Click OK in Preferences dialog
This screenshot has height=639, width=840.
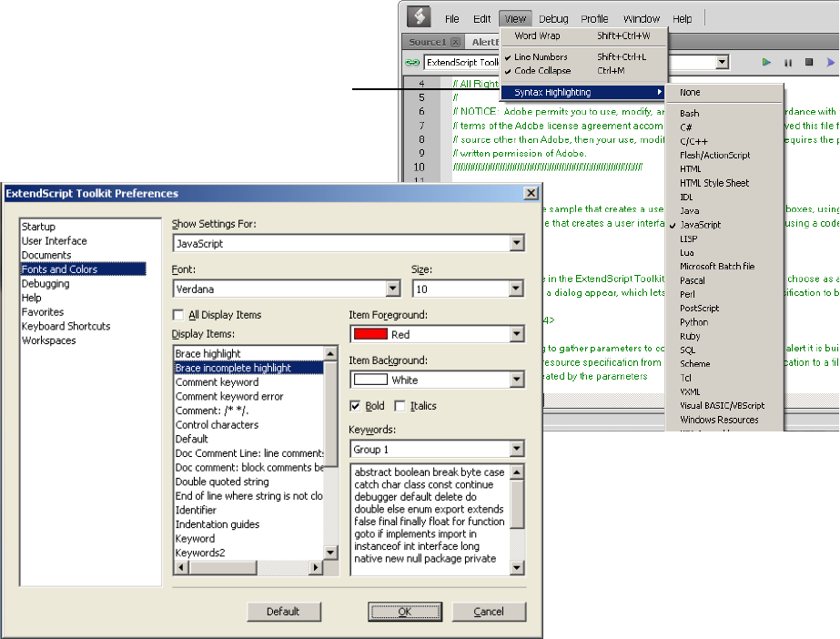pyautogui.click(x=404, y=611)
